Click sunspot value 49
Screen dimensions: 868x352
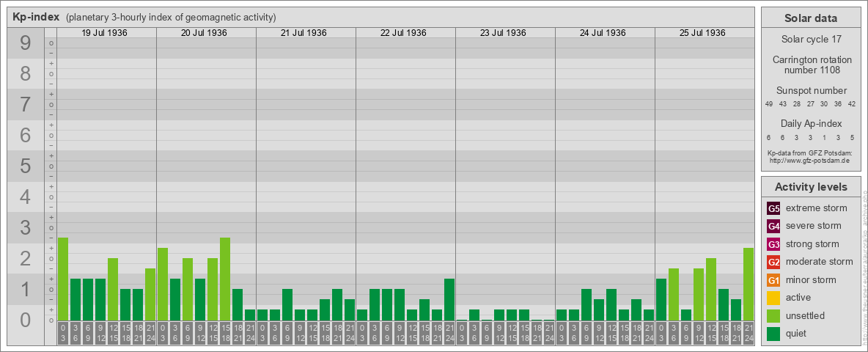(x=769, y=104)
